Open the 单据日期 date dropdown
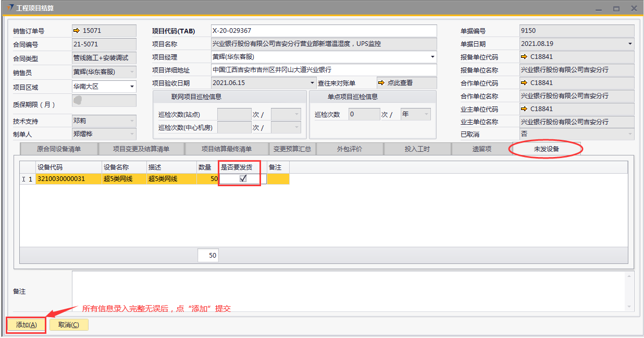 pyautogui.click(x=629, y=44)
